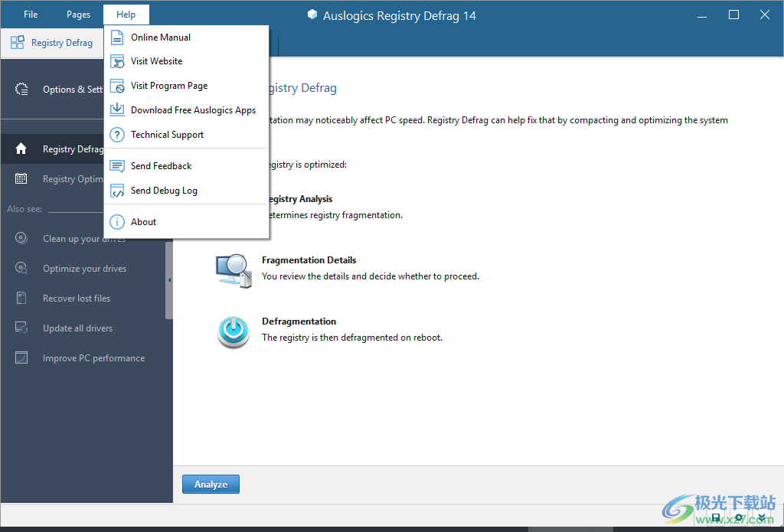Click the Send Debug Log code icon
The width and height of the screenshot is (784, 532).
[x=117, y=191]
